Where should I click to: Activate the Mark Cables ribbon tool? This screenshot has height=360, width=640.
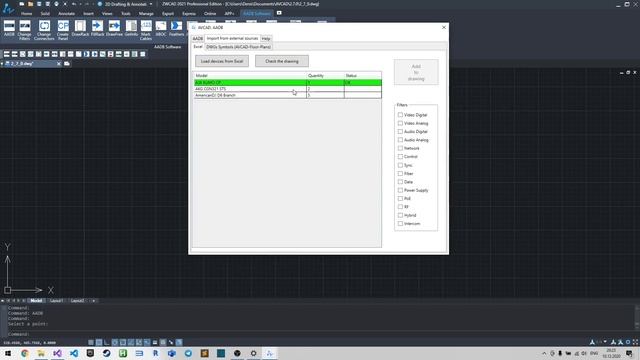(146, 30)
